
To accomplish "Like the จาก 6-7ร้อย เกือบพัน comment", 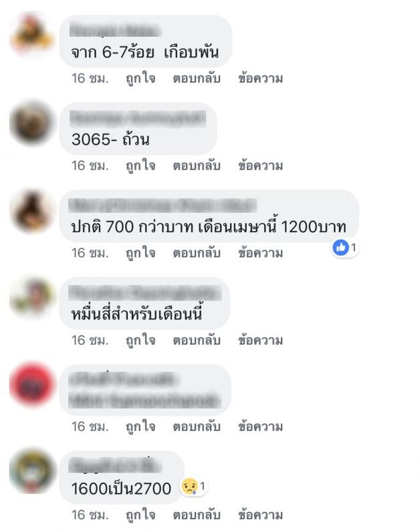I will pyautogui.click(x=140, y=79).
